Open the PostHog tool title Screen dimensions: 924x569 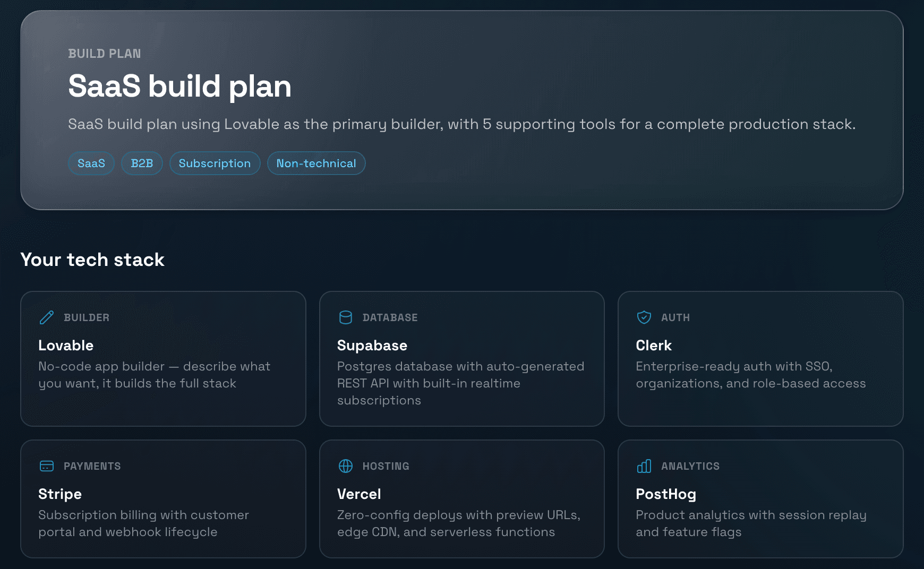666,494
